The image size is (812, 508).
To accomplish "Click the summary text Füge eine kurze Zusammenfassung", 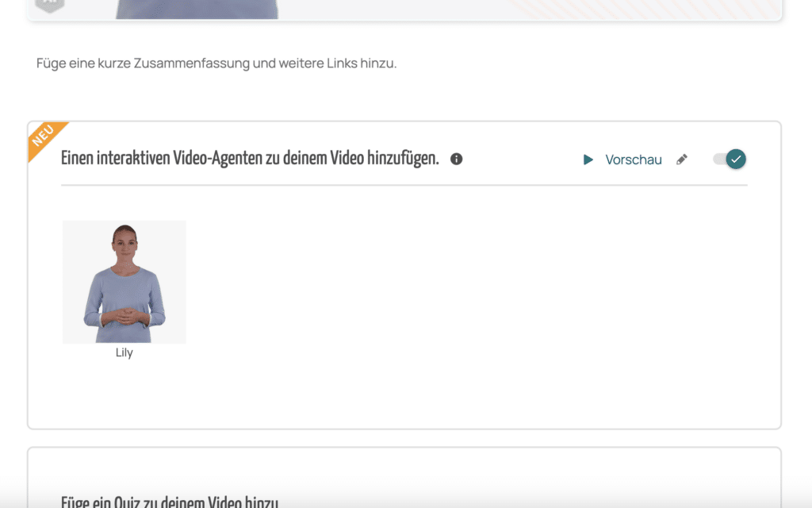I will click(x=143, y=63).
